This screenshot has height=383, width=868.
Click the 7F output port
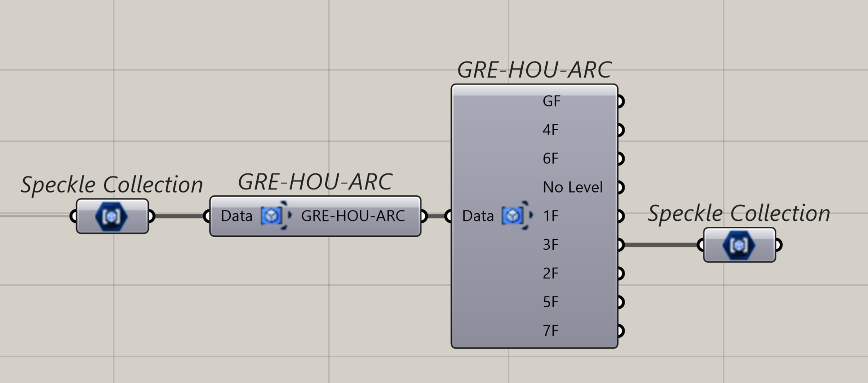(x=621, y=331)
